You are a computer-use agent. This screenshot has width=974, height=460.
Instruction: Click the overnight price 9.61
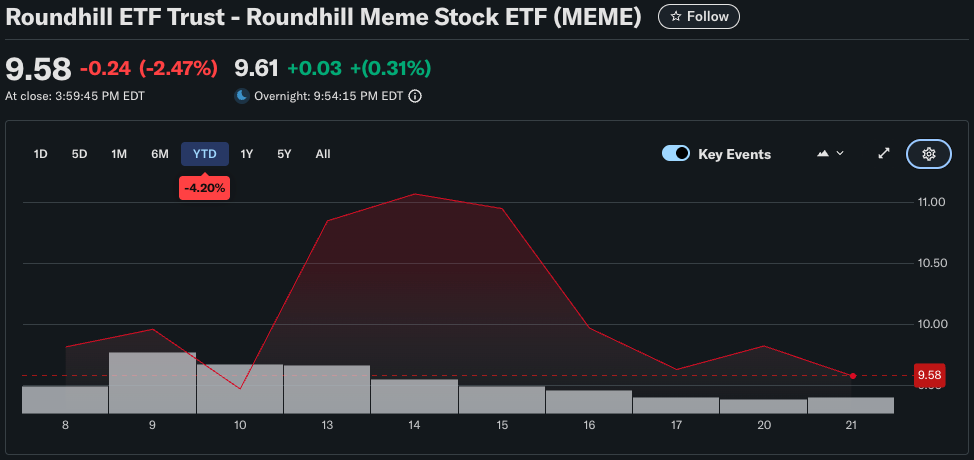tap(257, 69)
